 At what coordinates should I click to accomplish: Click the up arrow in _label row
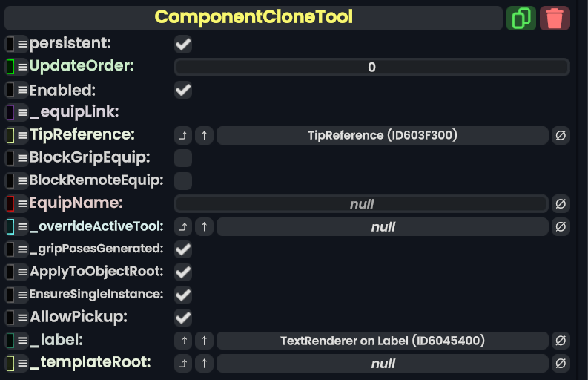coord(205,341)
